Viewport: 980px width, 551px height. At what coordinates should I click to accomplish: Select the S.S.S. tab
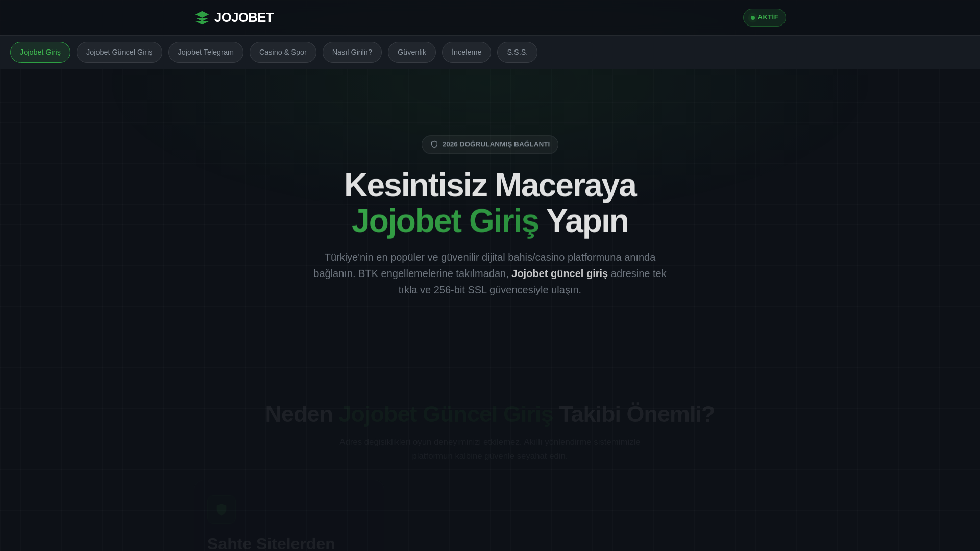pyautogui.click(x=517, y=53)
